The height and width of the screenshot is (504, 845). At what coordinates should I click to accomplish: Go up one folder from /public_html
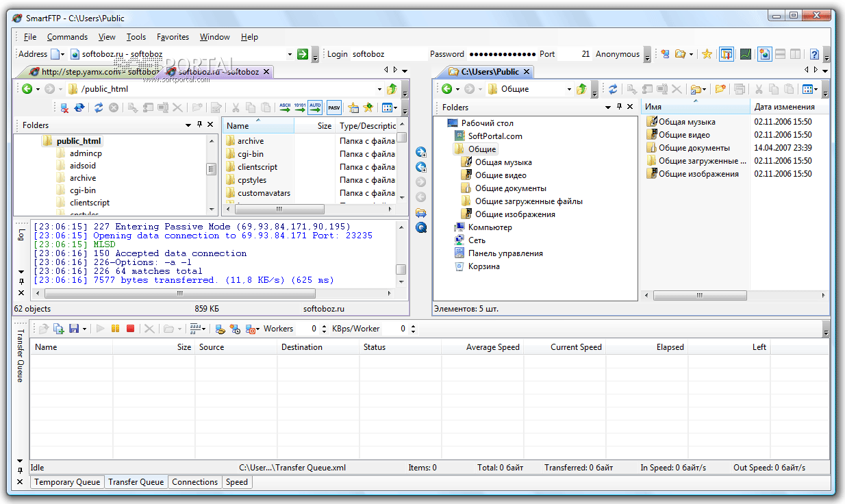[x=392, y=89]
